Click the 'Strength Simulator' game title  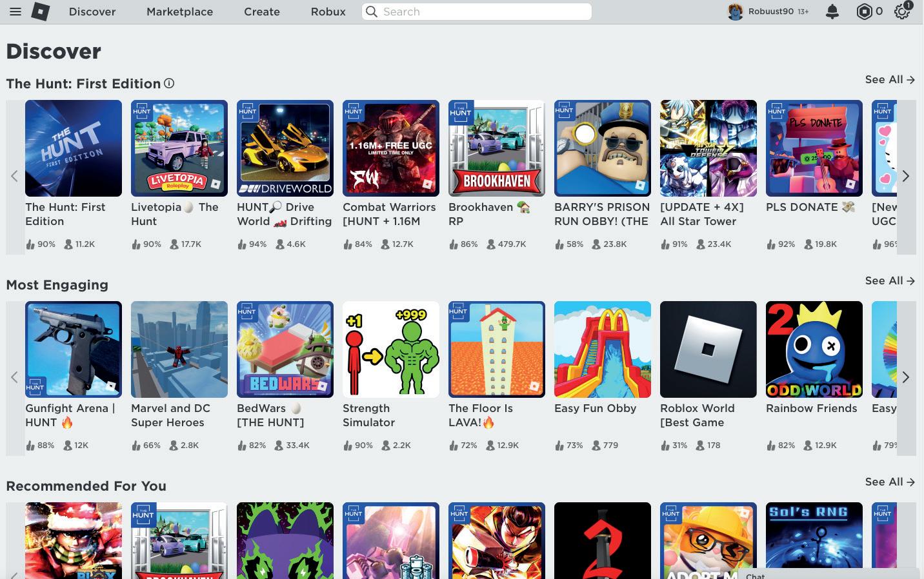[368, 415]
